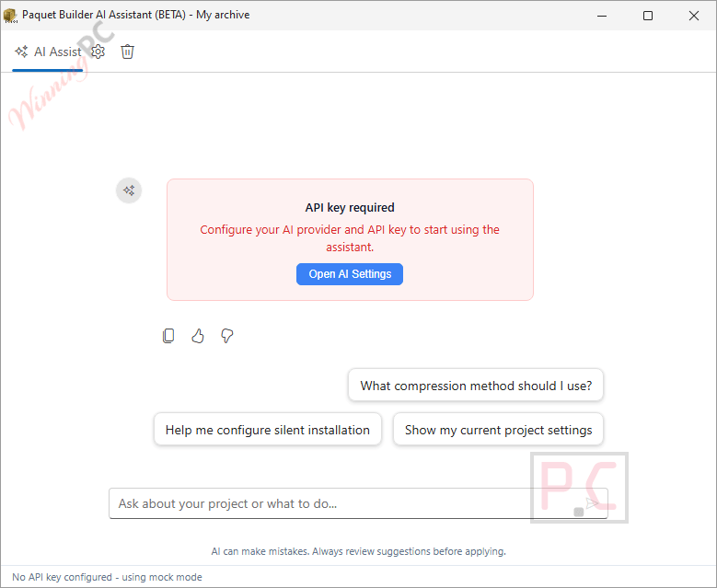This screenshot has height=588, width=717.
Task: Send the message with the arrow icon
Action: click(592, 503)
